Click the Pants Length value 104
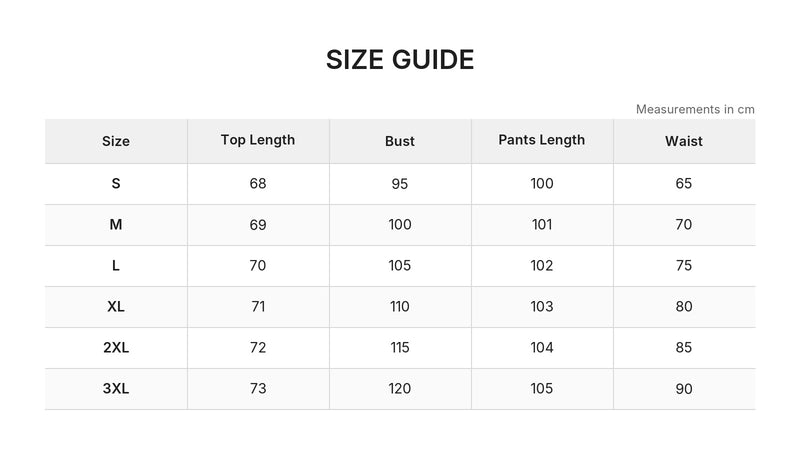This screenshot has width=800, height=457. pos(541,348)
